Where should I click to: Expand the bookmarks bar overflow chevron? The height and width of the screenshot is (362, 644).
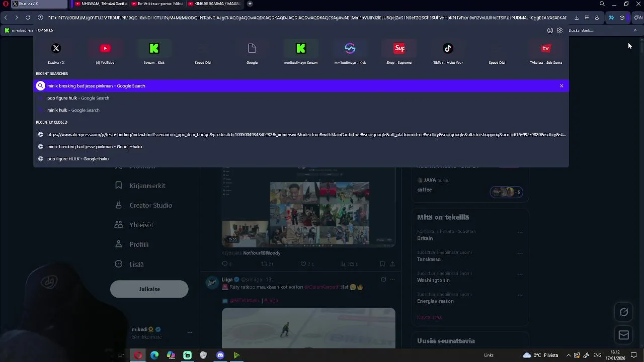point(635,30)
